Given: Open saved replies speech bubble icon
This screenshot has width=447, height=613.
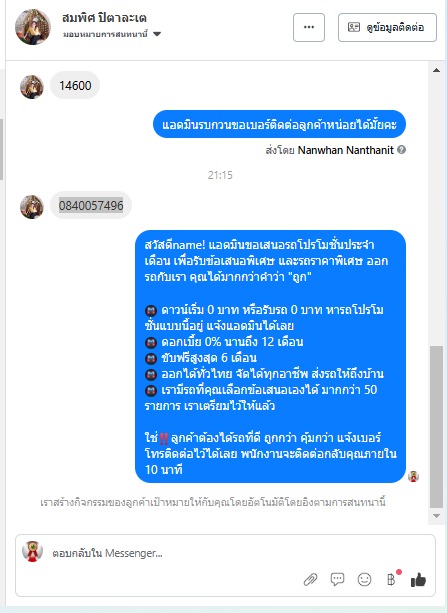Looking at the screenshot, I should coord(337,579).
